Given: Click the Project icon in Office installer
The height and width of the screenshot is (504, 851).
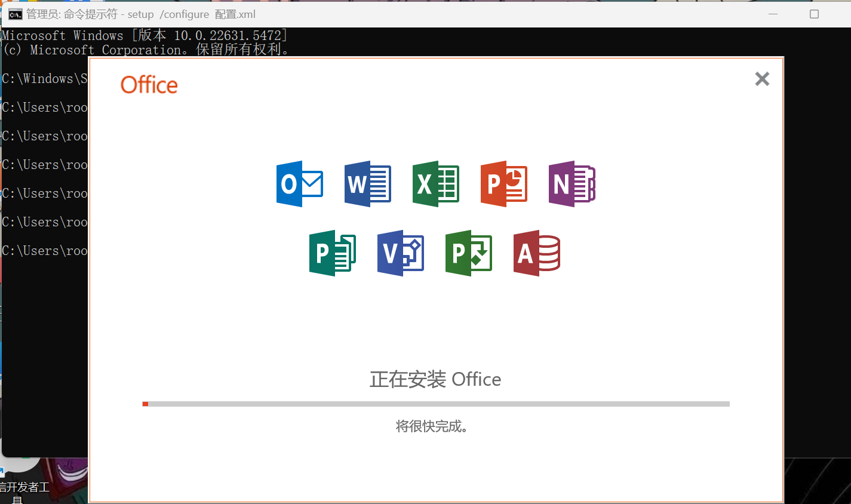Looking at the screenshot, I should (x=469, y=253).
